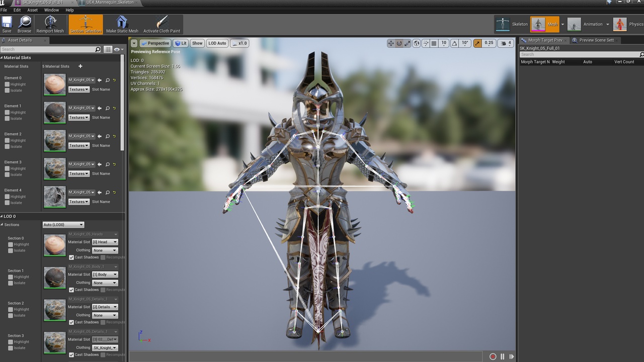The width and height of the screenshot is (644, 362).
Task: Activate Cloth Paint tool
Action: pos(162,24)
